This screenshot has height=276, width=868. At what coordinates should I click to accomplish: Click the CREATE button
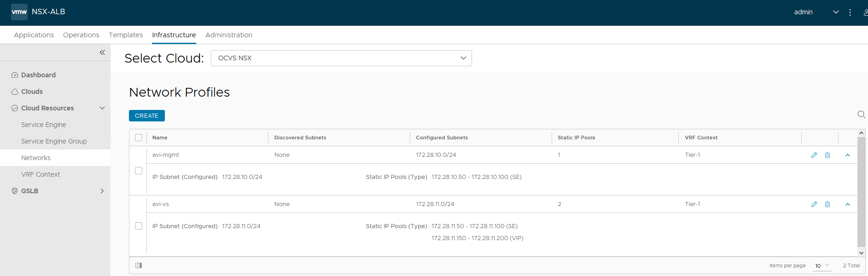(x=147, y=116)
